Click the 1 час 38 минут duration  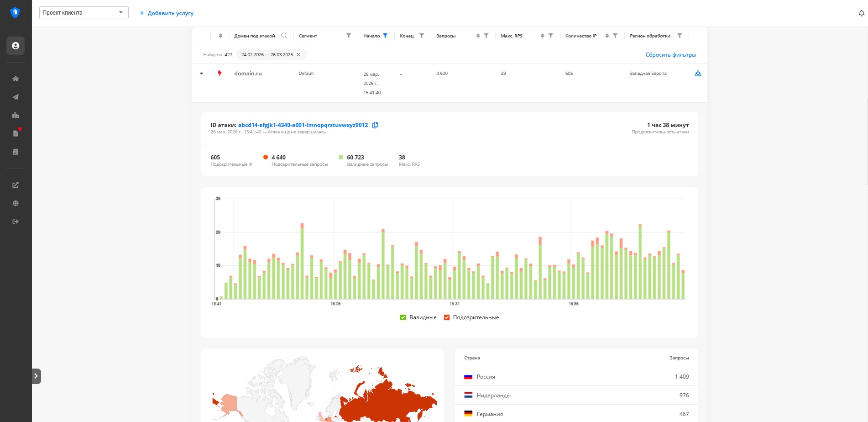(668, 125)
